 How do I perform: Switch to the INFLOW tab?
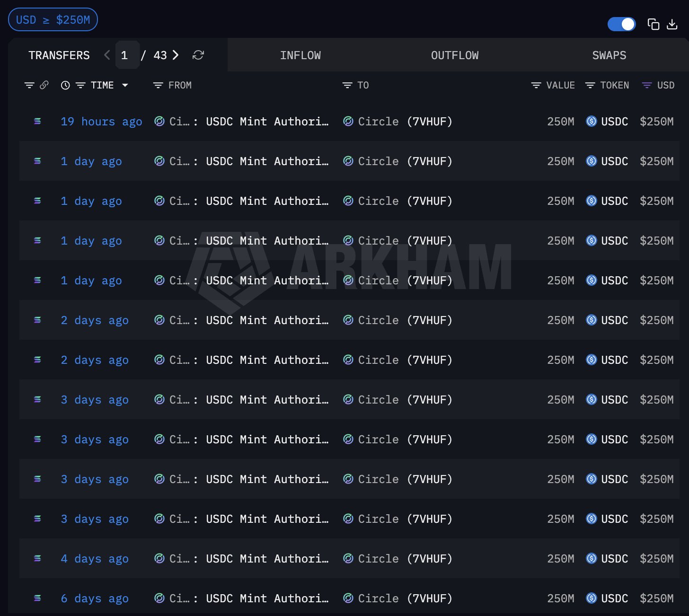tap(300, 55)
